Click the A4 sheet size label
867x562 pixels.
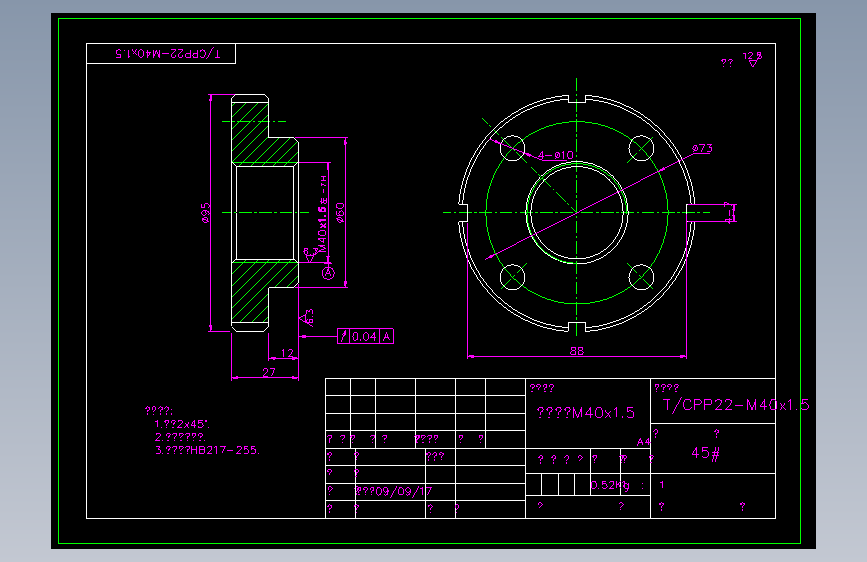pyautogui.click(x=643, y=442)
